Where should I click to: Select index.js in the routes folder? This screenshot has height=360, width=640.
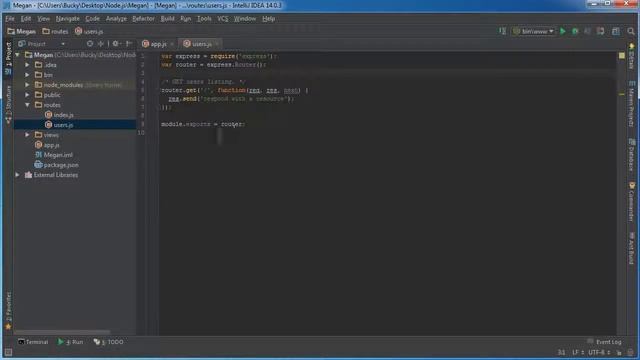point(59,115)
